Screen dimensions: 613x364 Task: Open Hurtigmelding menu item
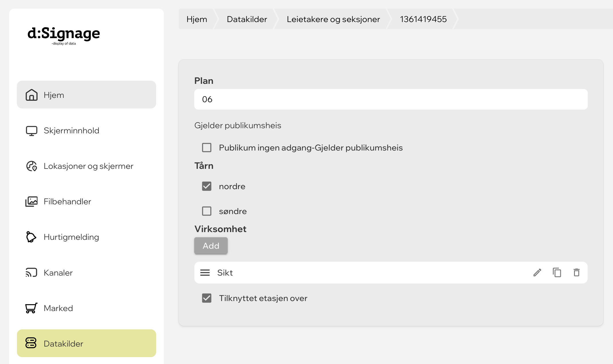click(x=87, y=237)
